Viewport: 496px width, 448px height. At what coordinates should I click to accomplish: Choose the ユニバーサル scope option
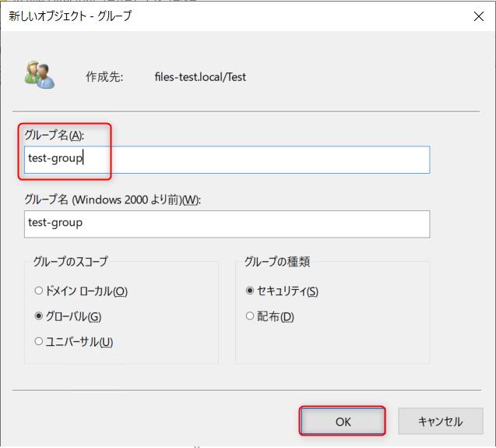(40, 342)
